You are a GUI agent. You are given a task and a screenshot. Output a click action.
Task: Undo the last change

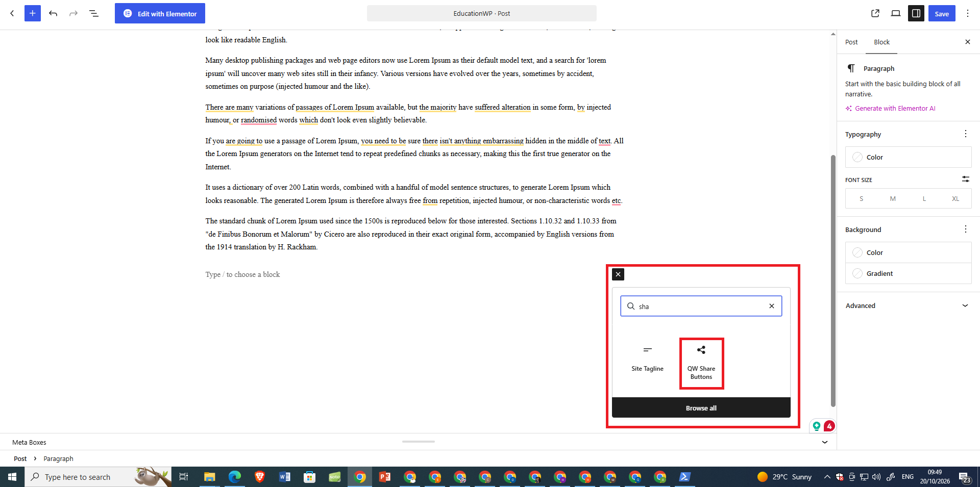pyautogui.click(x=53, y=13)
